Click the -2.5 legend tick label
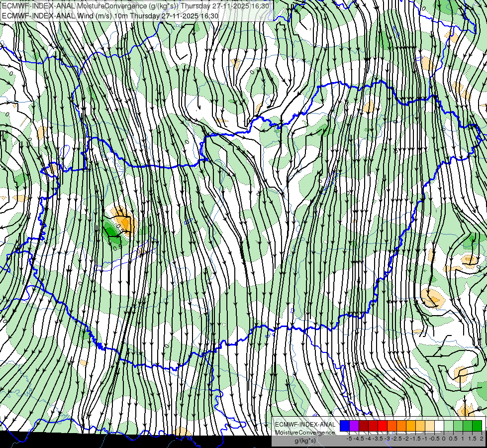The height and width of the screenshot is (448, 487). coord(396,439)
